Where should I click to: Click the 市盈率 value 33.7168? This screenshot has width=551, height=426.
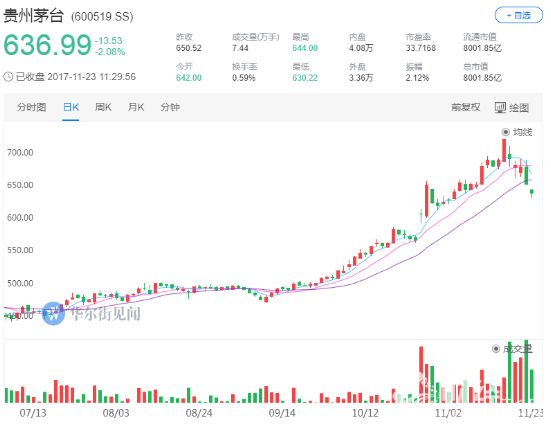421,48
